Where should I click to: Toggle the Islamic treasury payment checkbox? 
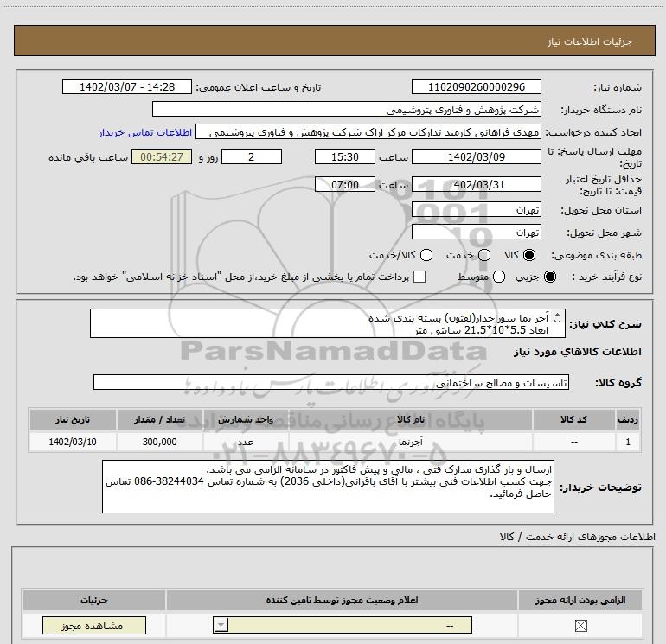point(419,277)
